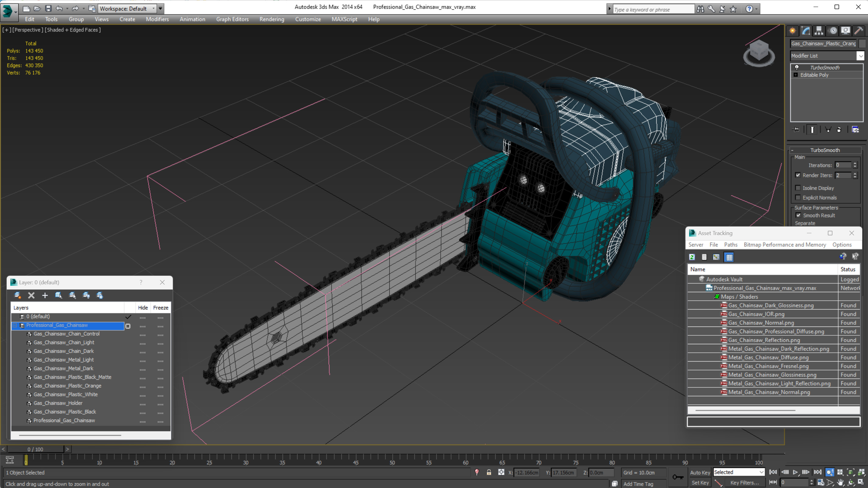Open the Time Configuration icon
Viewport: 868px width, 488px height.
821,482
